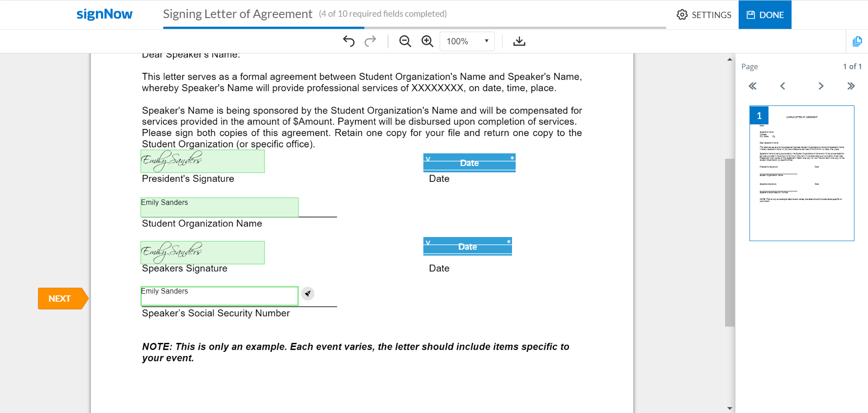Click the Student Organization Name field
The width and height of the screenshot is (868, 413).
click(219, 207)
